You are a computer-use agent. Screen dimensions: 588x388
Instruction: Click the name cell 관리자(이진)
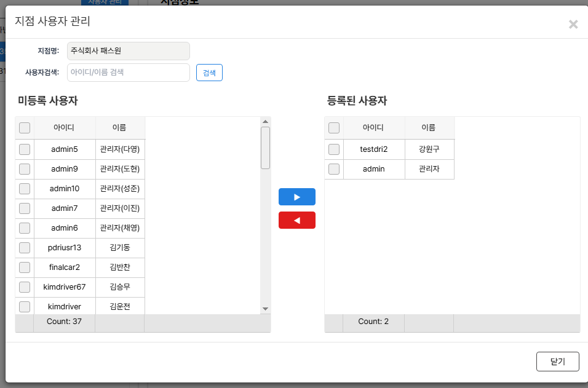pos(120,208)
